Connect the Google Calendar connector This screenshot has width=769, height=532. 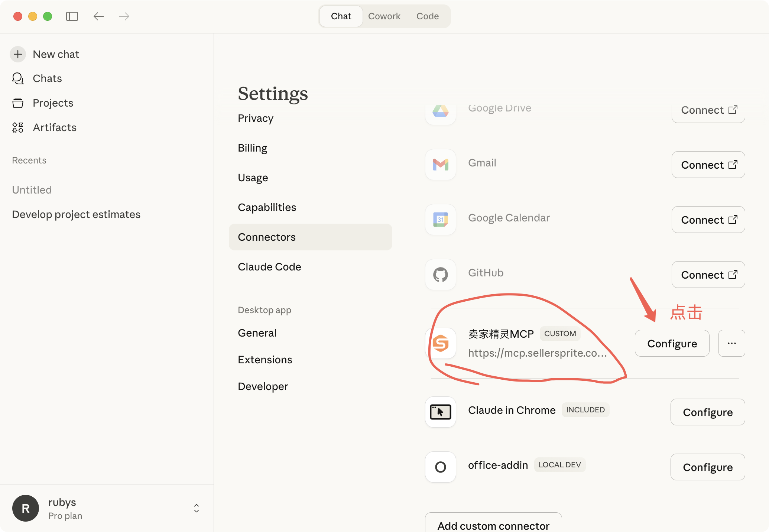(708, 220)
